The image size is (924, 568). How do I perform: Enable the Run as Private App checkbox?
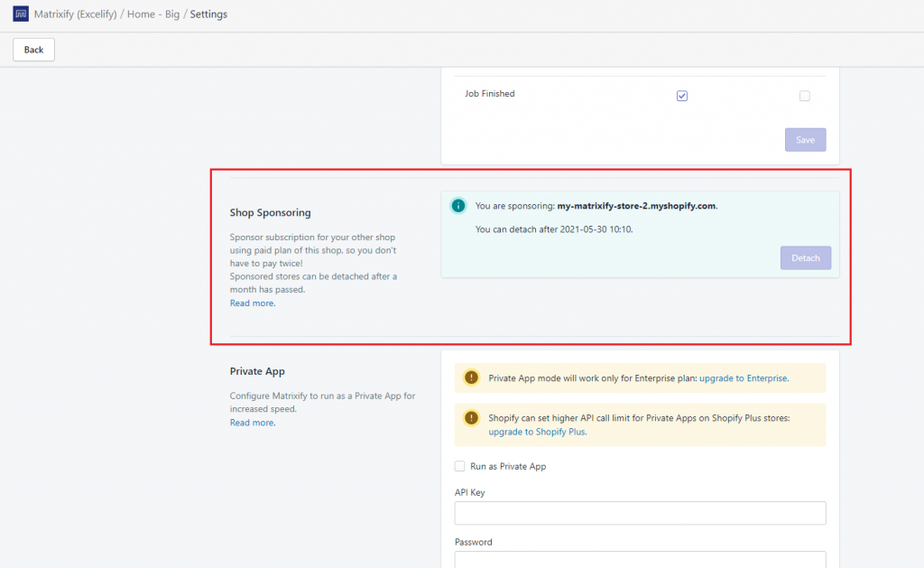[459, 466]
